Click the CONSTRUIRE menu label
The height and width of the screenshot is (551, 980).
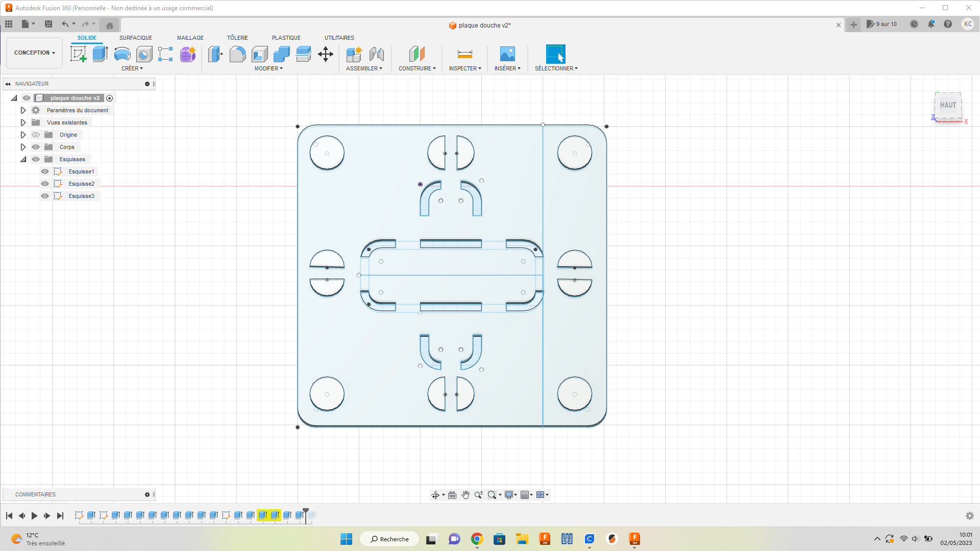[417, 68]
